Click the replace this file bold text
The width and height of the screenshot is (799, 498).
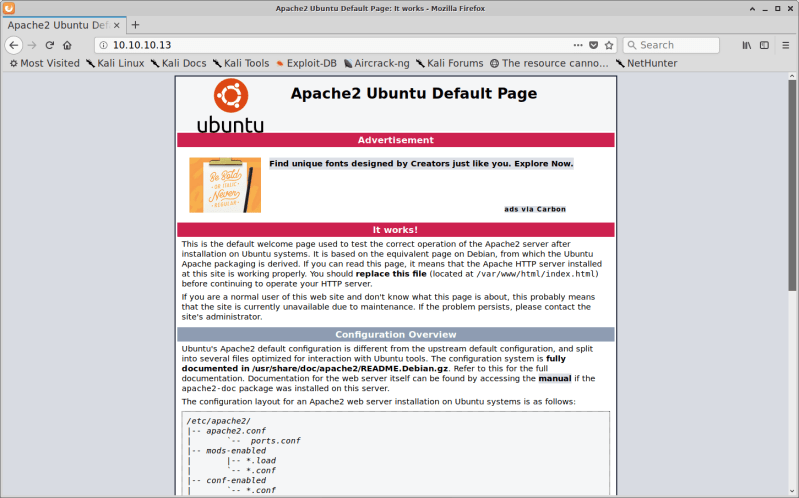coord(391,274)
